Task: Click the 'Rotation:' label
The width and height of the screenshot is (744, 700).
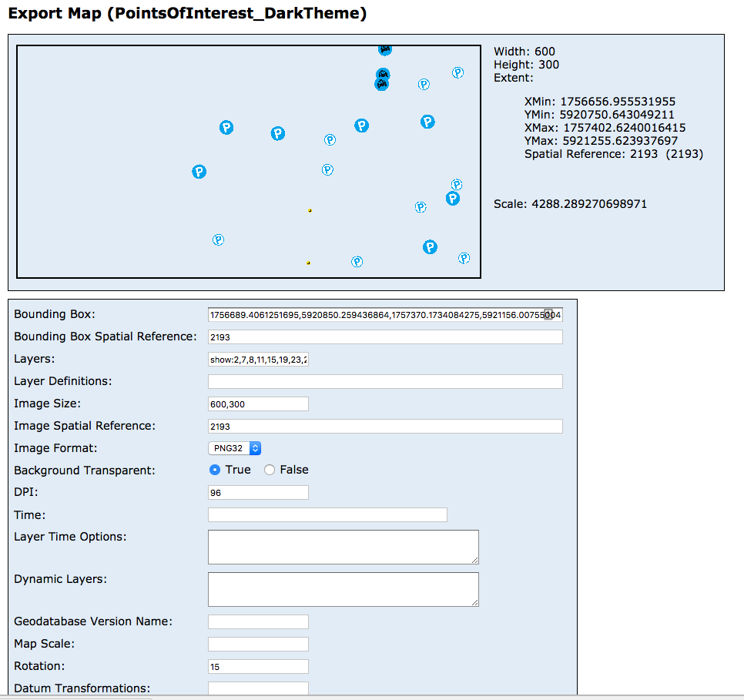Action: click(39, 666)
